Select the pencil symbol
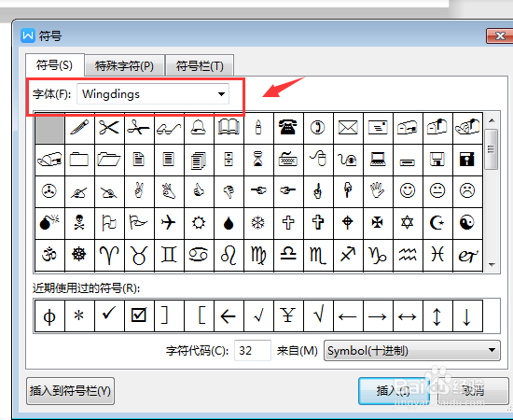This screenshot has height=420, width=513. coord(79,127)
